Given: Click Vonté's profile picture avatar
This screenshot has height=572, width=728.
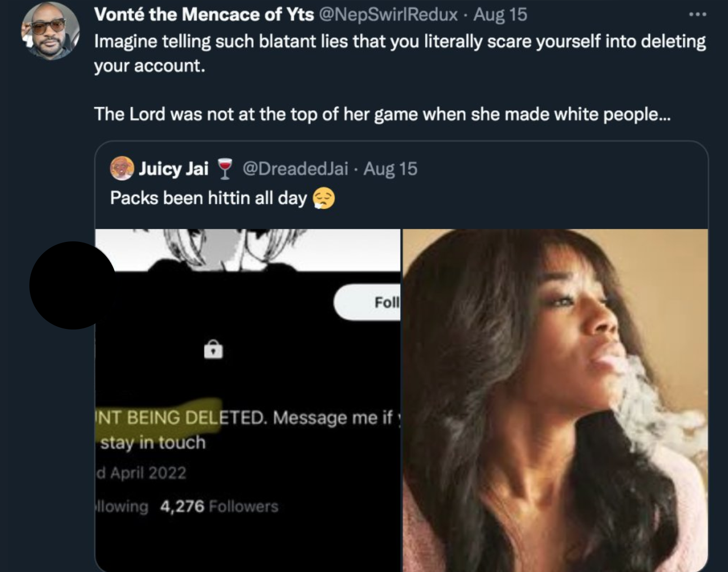Looking at the screenshot, I should coord(50,31).
